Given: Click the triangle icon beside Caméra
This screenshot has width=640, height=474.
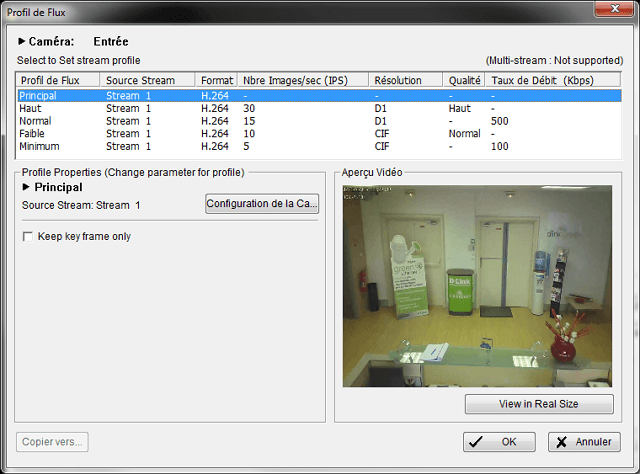Looking at the screenshot, I should pyautogui.click(x=22, y=41).
